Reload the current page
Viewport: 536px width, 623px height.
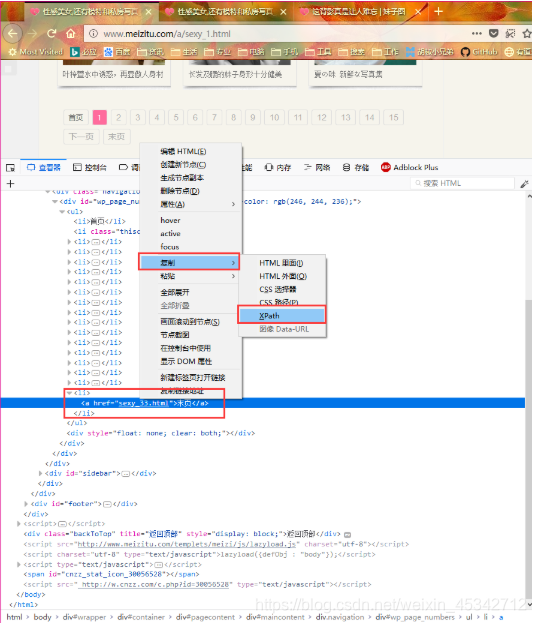coord(51,34)
